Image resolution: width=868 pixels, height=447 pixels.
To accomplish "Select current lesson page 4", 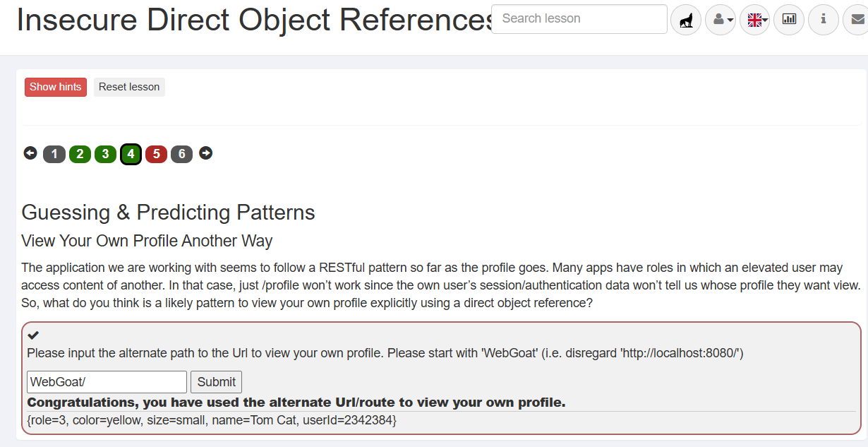I will tap(131, 154).
